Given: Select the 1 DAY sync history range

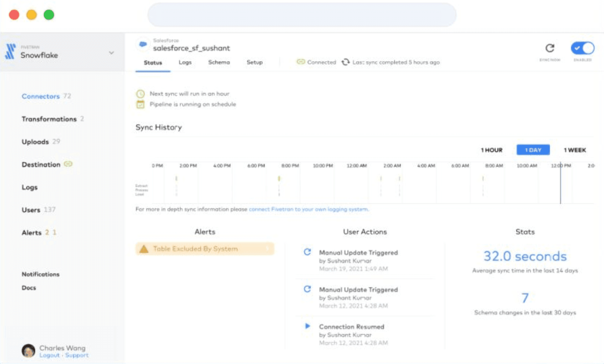Looking at the screenshot, I should (533, 150).
